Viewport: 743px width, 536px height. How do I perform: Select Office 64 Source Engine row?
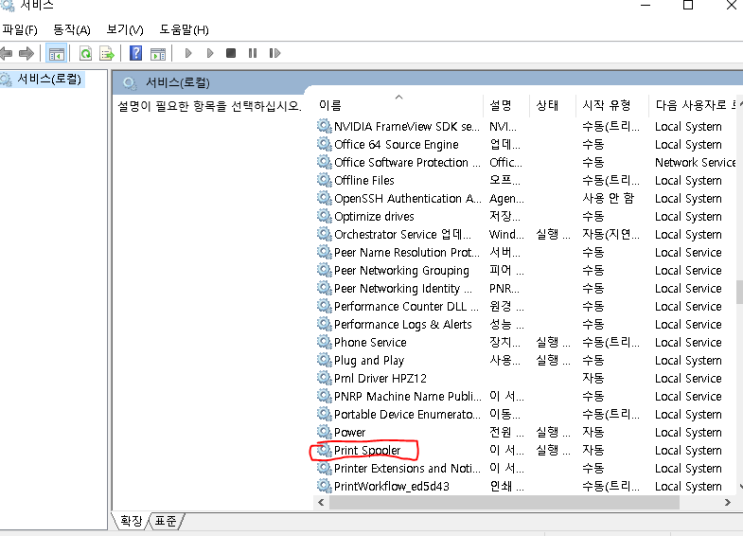click(525, 145)
